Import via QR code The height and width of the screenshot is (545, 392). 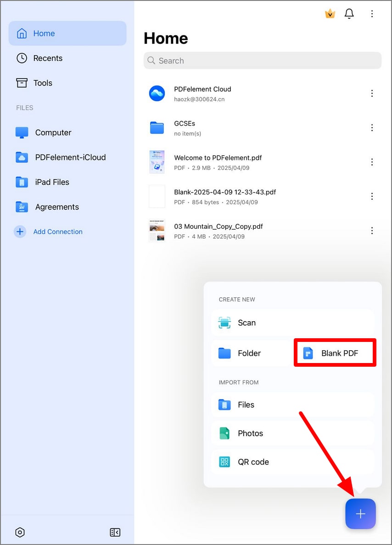(292, 461)
